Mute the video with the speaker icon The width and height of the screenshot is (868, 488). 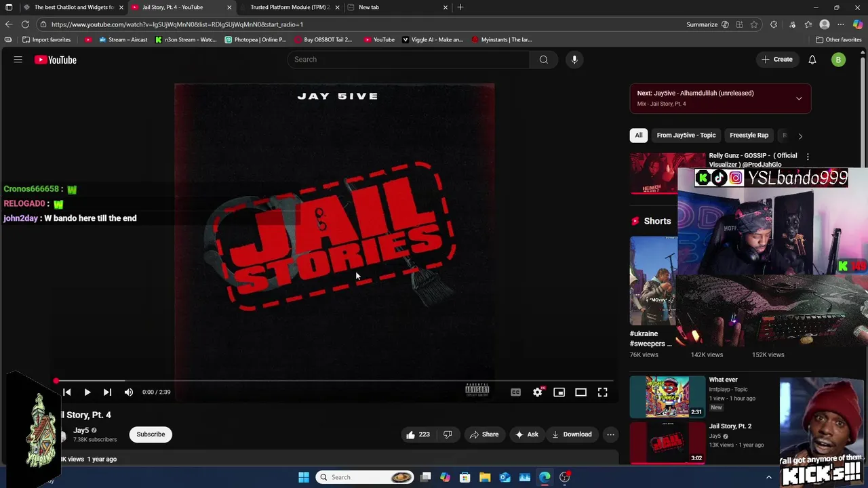click(x=129, y=392)
